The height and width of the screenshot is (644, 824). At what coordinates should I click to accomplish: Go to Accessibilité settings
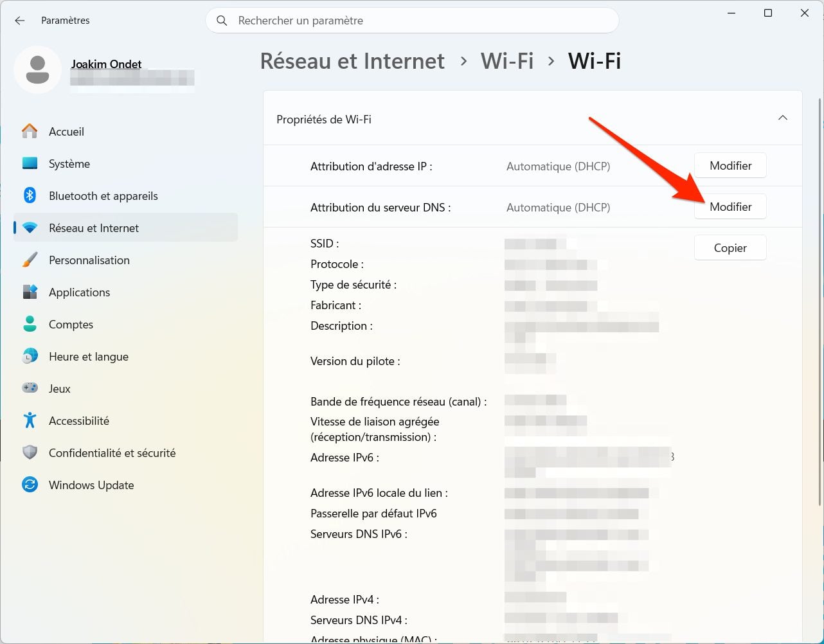(x=125, y=420)
